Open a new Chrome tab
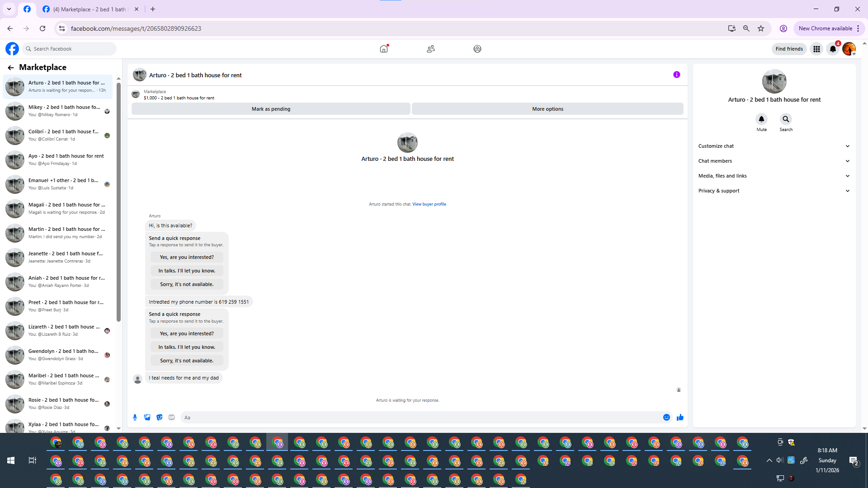 [x=153, y=9]
